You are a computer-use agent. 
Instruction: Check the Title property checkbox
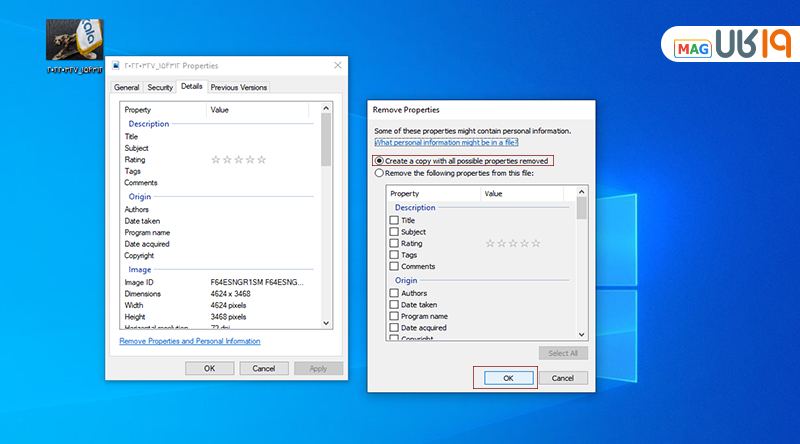coord(394,220)
